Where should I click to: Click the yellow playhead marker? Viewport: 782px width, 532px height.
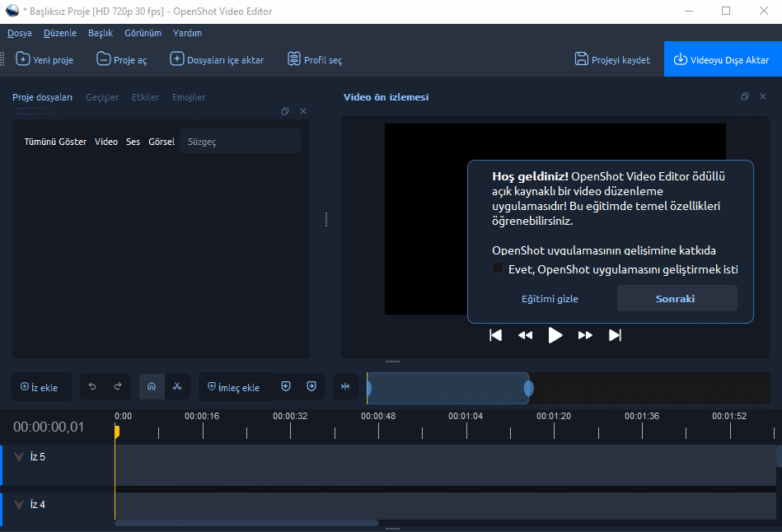click(117, 432)
